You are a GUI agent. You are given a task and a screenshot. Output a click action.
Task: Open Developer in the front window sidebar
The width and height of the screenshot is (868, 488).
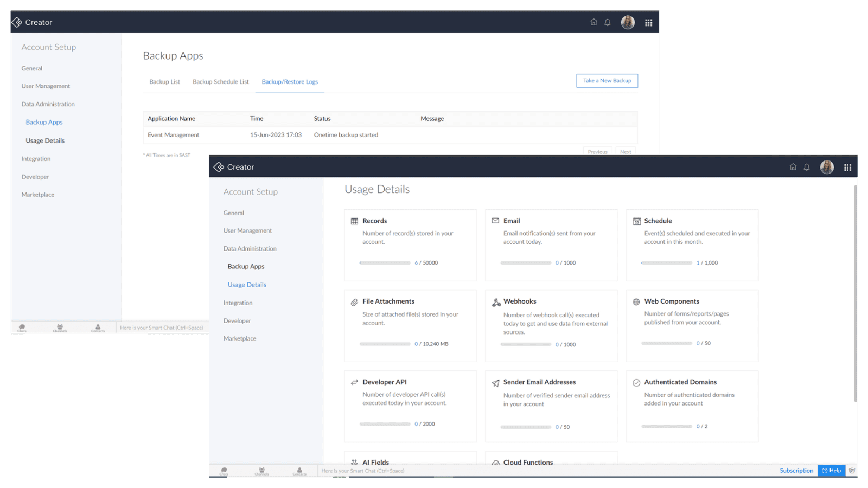click(x=237, y=321)
